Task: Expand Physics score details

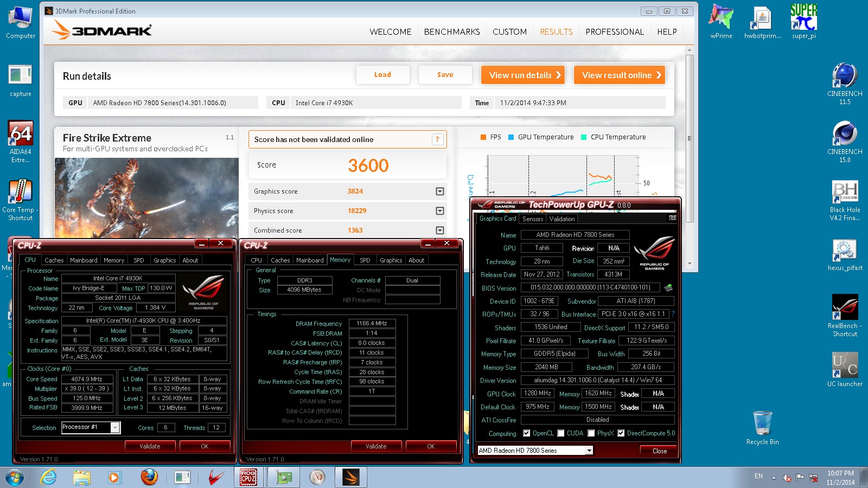Action: [x=440, y=211]
